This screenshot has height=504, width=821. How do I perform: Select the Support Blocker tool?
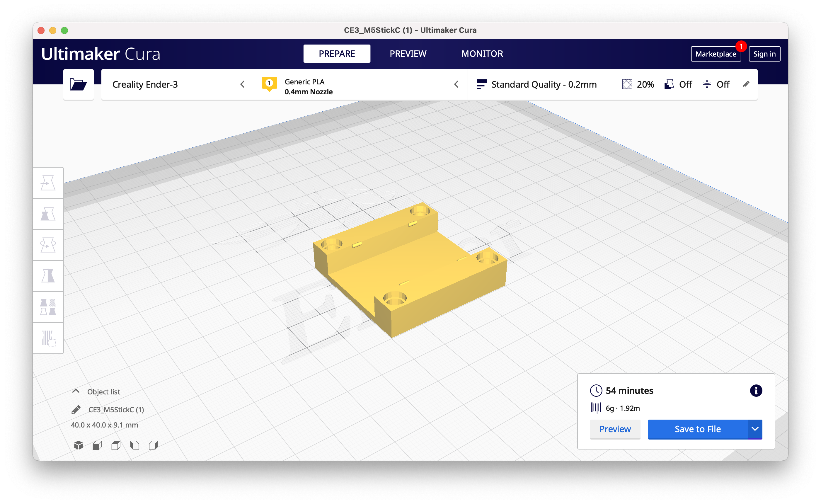pos(48,338)
